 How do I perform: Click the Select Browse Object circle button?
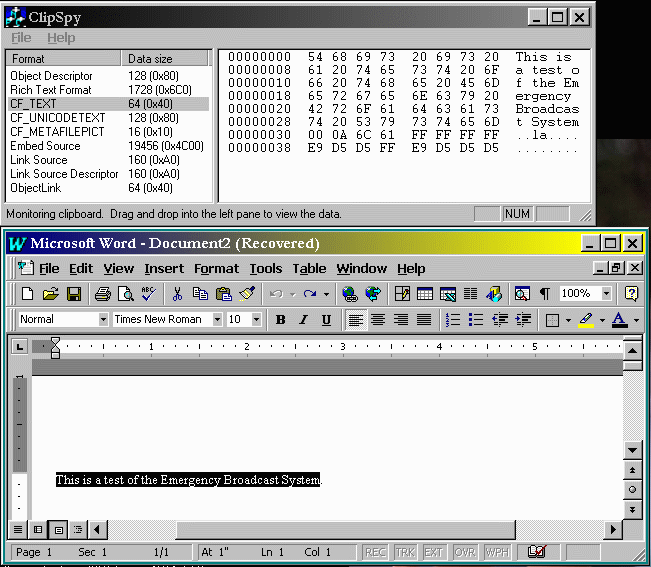click(x=632, y=489)
